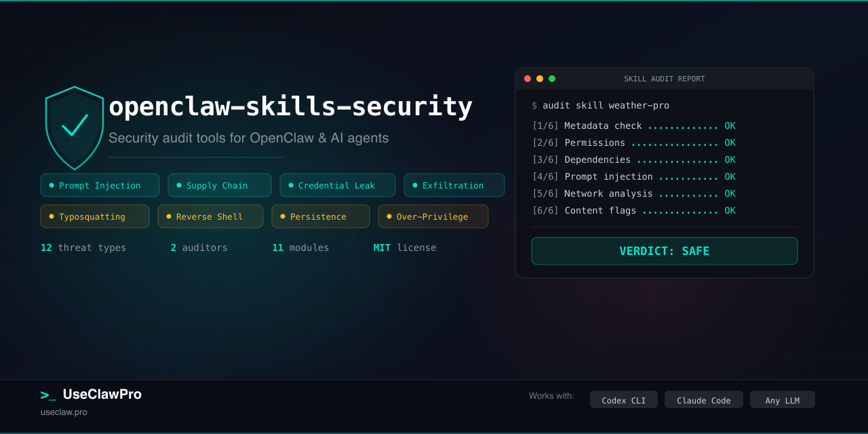The width and height of the screenshot is (868, 434).
Task: Toggle the Supply Chain threat filter
Action: pos(219,184)
